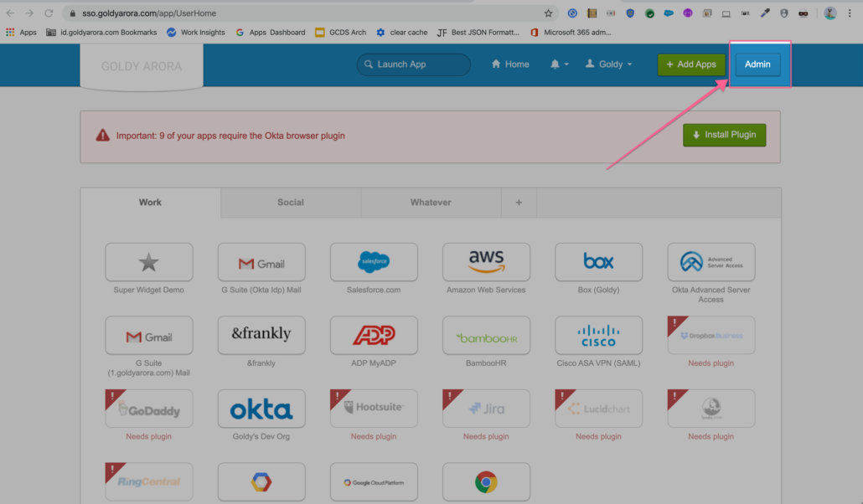Open the Cisco ASA VPN (SAML) tile

[x=599, y=336]
